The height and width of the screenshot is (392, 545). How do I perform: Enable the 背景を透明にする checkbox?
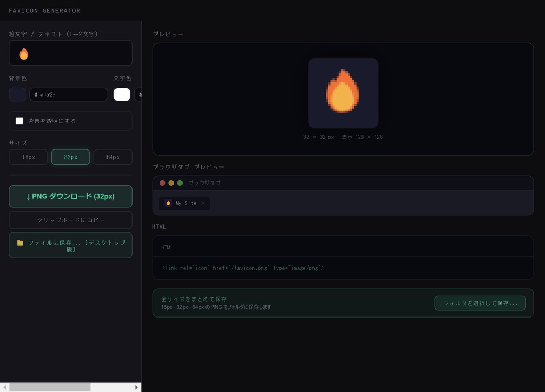[x=20, y=121]
